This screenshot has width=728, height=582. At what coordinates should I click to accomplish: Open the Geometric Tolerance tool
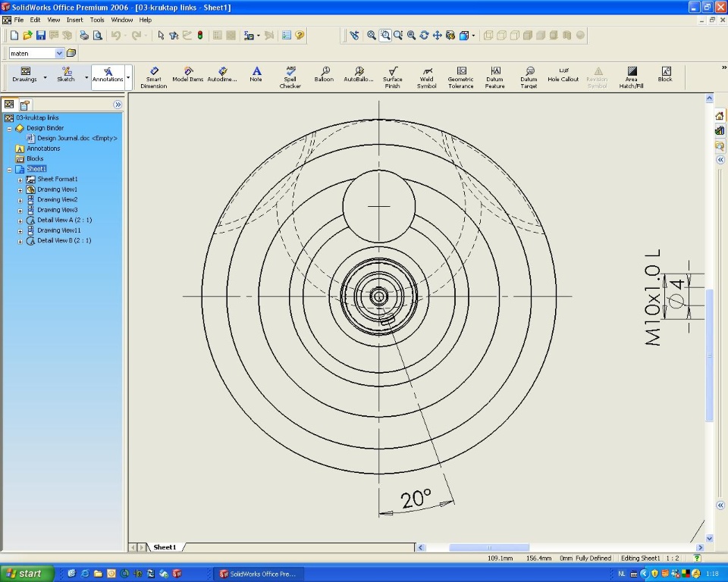(460, 77)
